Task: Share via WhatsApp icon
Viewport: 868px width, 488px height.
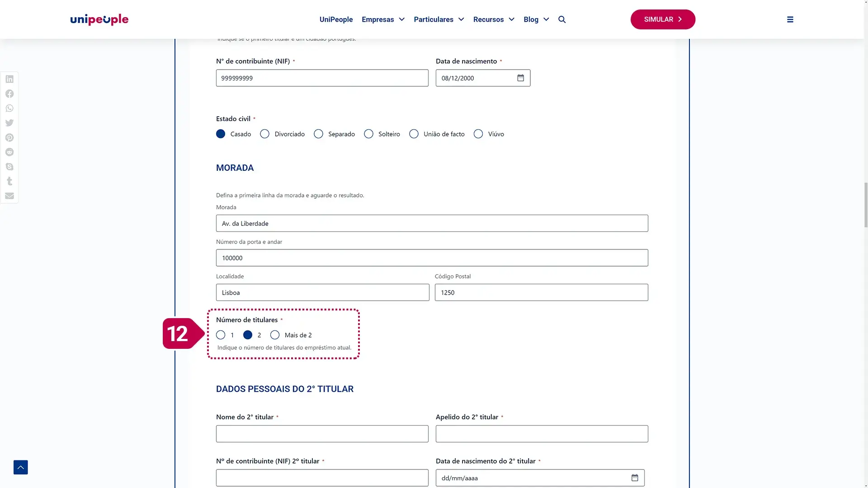Action: 9,108
